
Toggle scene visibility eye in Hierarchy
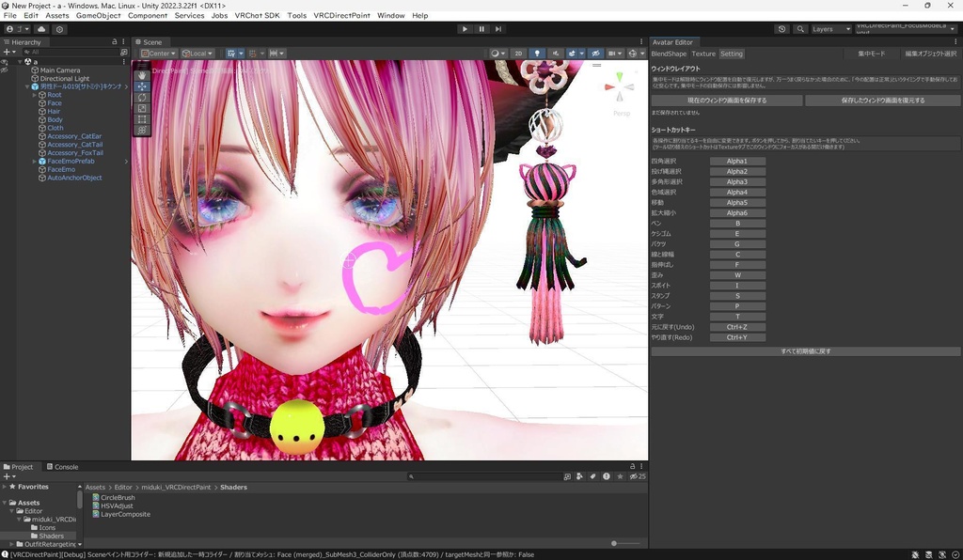(x=5, y=62)
